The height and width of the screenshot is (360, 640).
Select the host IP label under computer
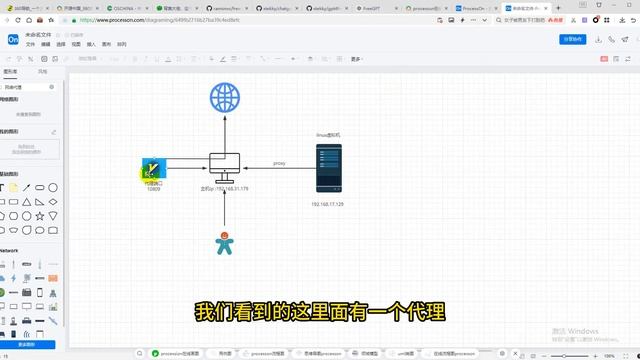[224, 189]
